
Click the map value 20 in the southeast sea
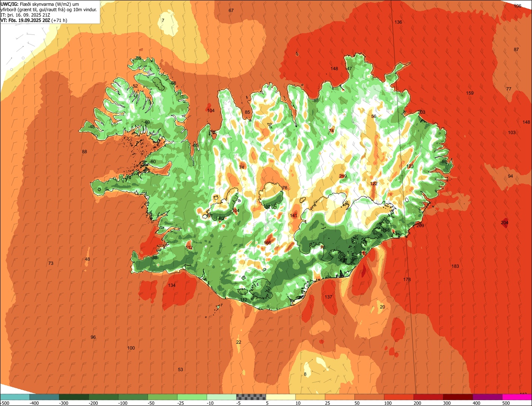click(382, 307)
